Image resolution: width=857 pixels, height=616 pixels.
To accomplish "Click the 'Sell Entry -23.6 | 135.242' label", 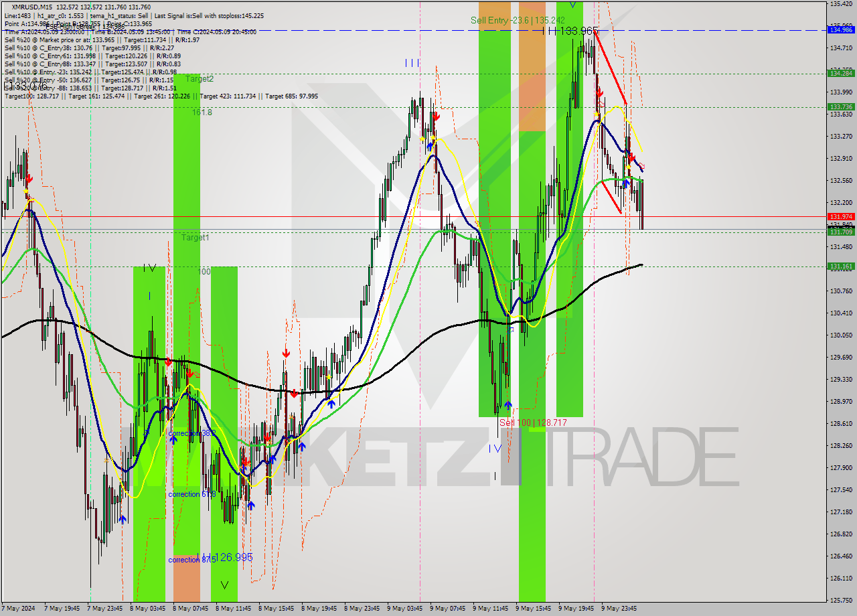I will tap(518, 21).
